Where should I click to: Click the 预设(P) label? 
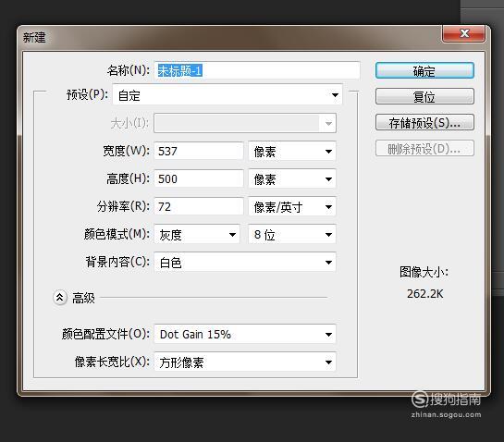pos(87,94)
